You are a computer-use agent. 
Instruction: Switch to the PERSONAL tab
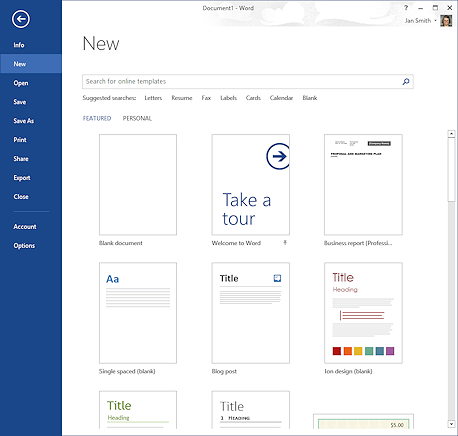(137, 118)
